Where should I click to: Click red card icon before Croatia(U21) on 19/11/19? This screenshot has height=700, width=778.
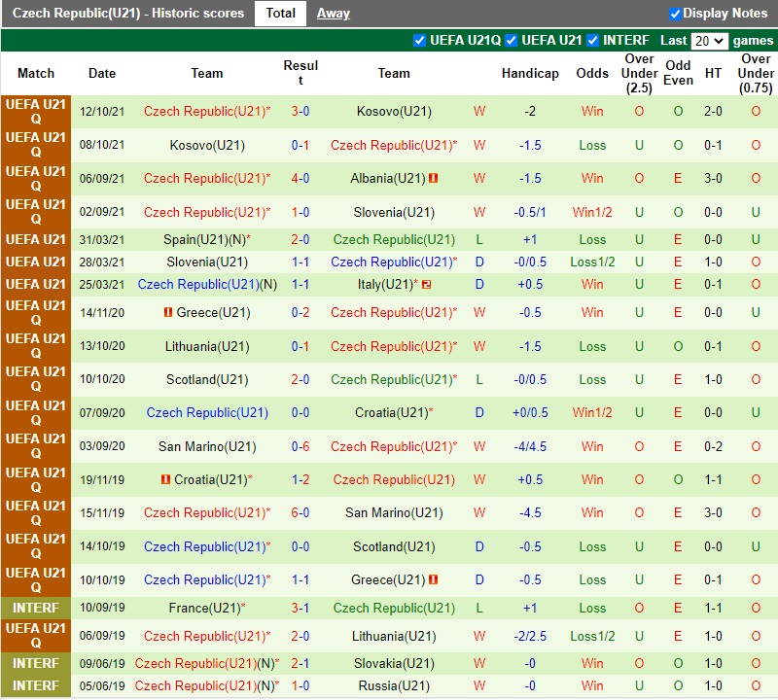(x=165, y=479)
